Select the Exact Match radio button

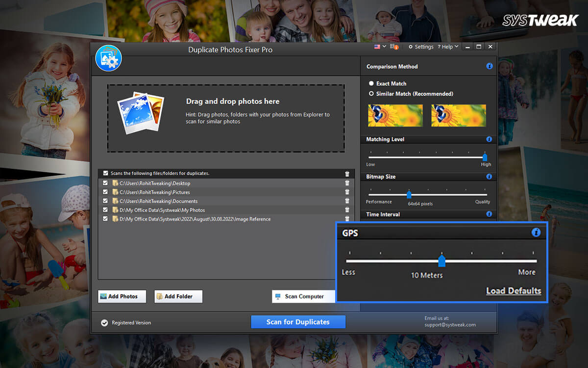(371, 83)
